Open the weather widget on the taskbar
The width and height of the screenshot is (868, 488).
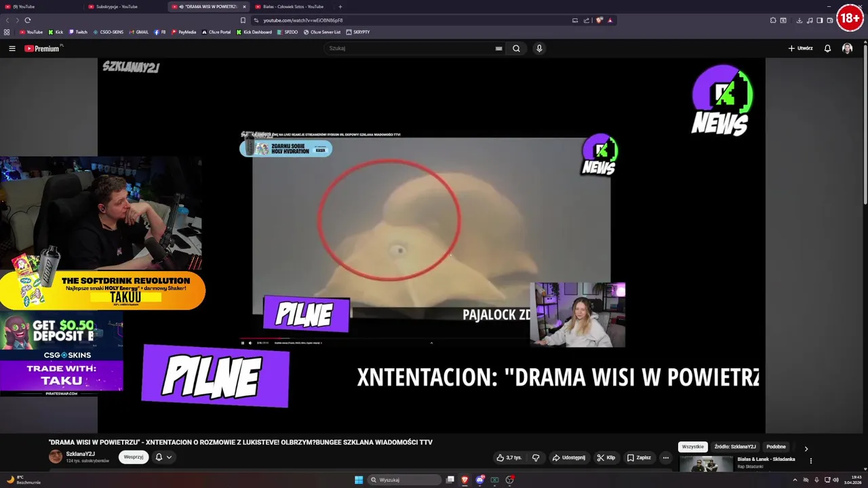[x=24, y=480]
